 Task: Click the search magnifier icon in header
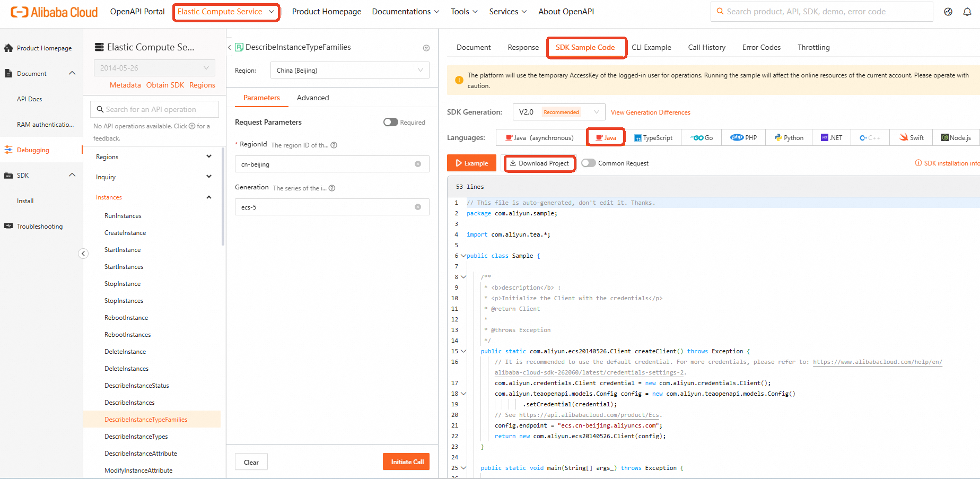[x=720, y=11]
